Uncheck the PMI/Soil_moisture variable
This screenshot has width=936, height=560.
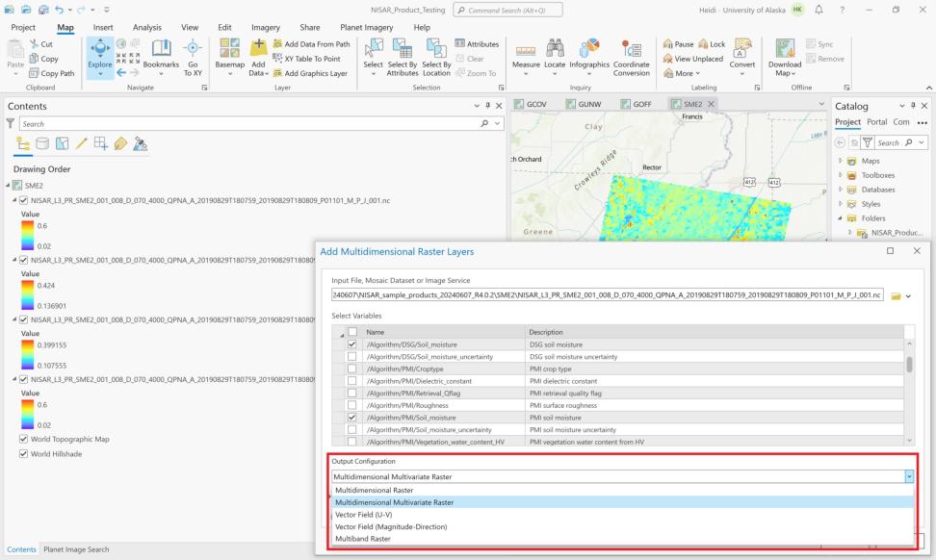coord(352,418)
